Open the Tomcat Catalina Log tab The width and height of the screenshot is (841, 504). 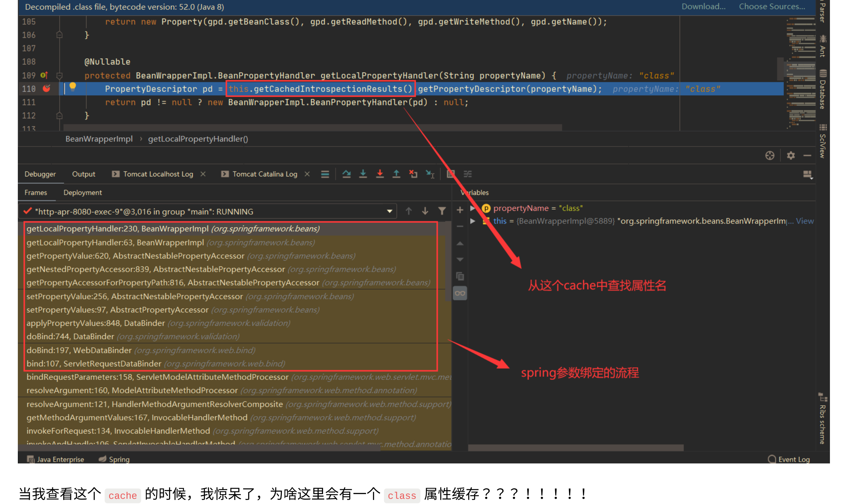tap(264, 174)
